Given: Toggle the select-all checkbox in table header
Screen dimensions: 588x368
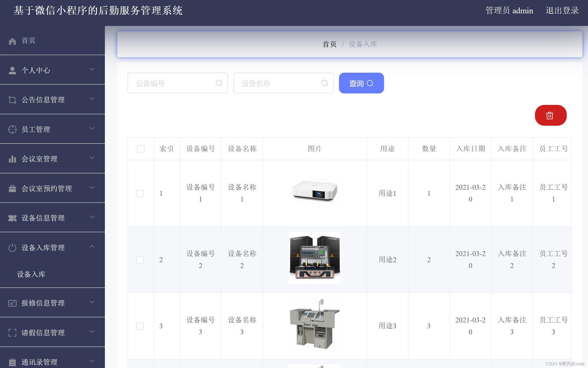Looking at the screenshot, I should [141, 149].
